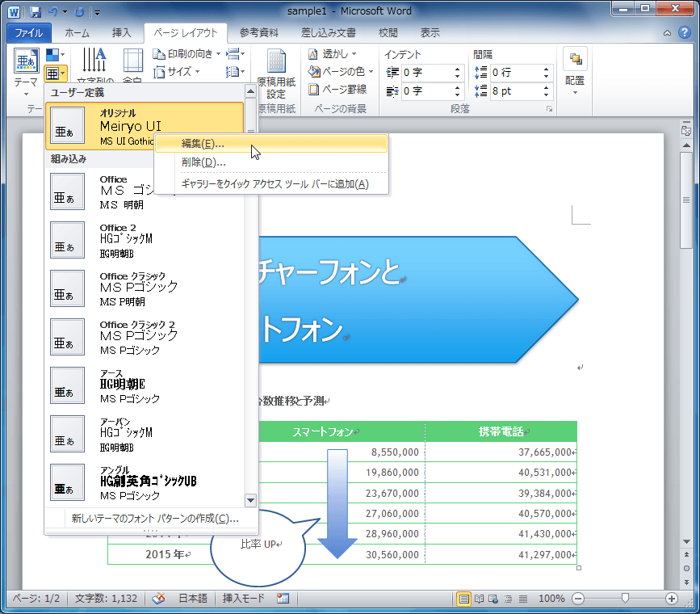Screen dimensions: 700x614
Task: Click the select browse object circle icon
Action: pos(686,569)
